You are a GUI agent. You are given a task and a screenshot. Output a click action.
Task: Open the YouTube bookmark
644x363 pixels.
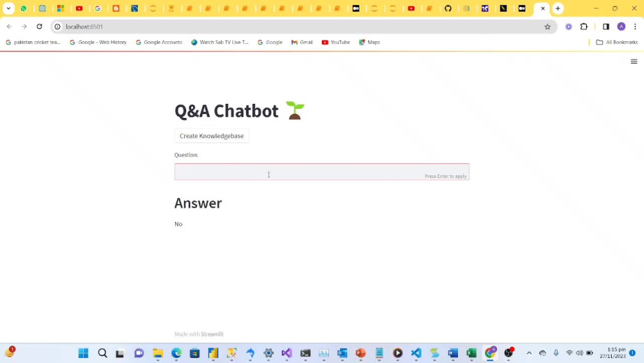tap(336, 43)
